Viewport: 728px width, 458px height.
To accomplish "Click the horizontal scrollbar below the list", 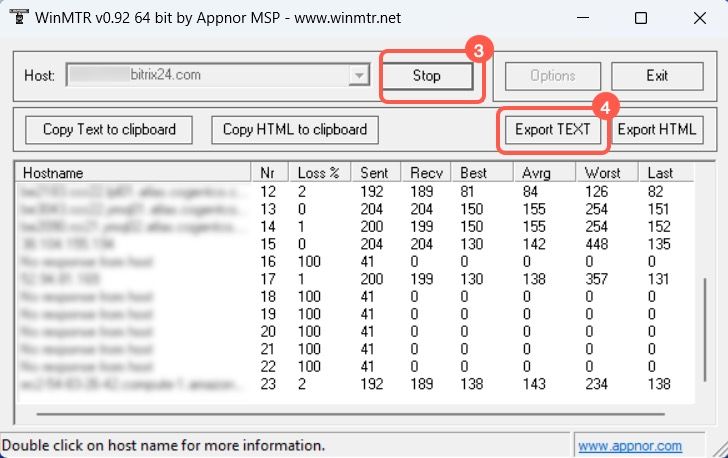I will 351,413.
